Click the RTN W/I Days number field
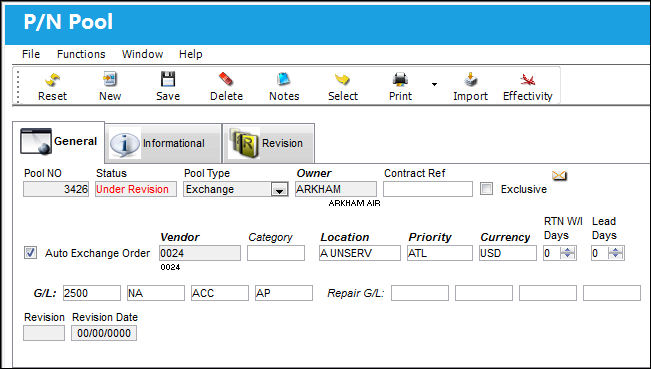The image size is (651, 369). (552, 253)
